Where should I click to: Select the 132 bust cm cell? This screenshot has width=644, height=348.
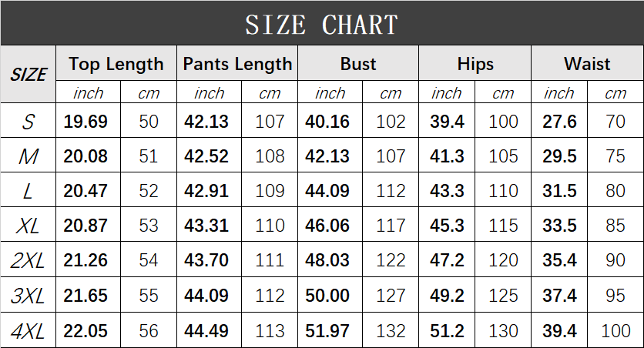tap(391, 331)
